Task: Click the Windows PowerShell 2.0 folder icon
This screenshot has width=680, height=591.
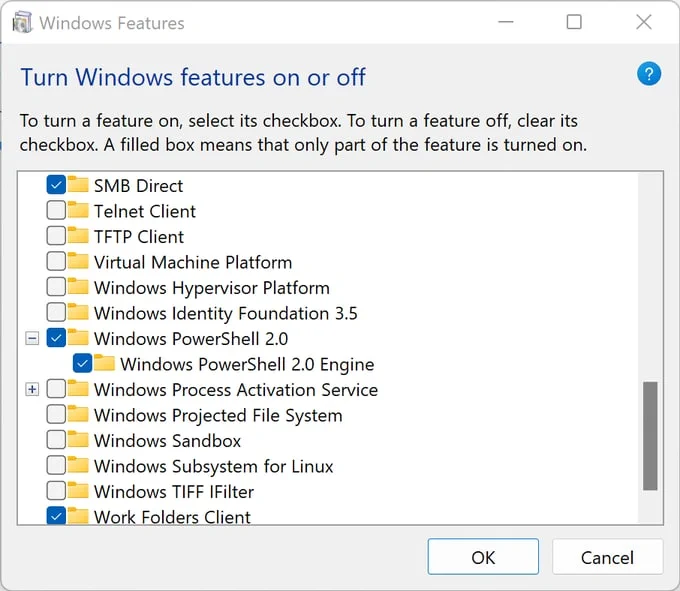Action: (78, 337)
